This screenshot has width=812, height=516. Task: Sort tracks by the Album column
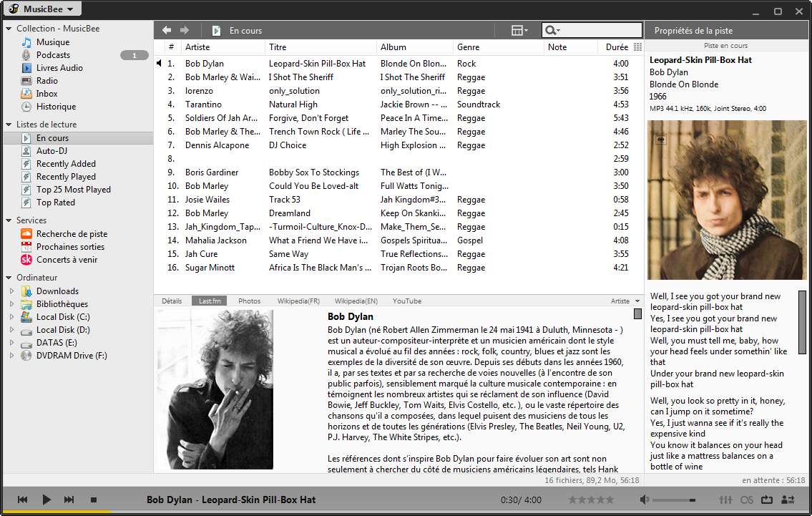pyautogui.click(x=415, y=47)
